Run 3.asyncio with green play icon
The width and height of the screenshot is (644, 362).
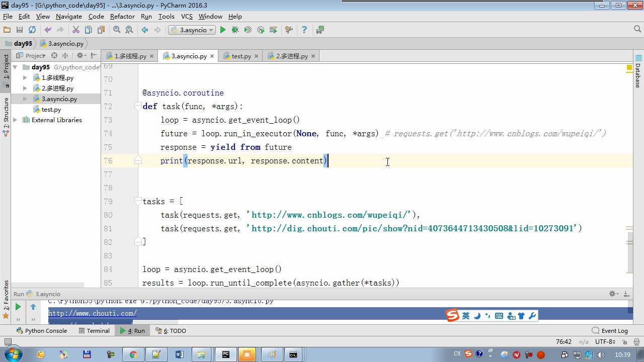[x=223, y=30]
